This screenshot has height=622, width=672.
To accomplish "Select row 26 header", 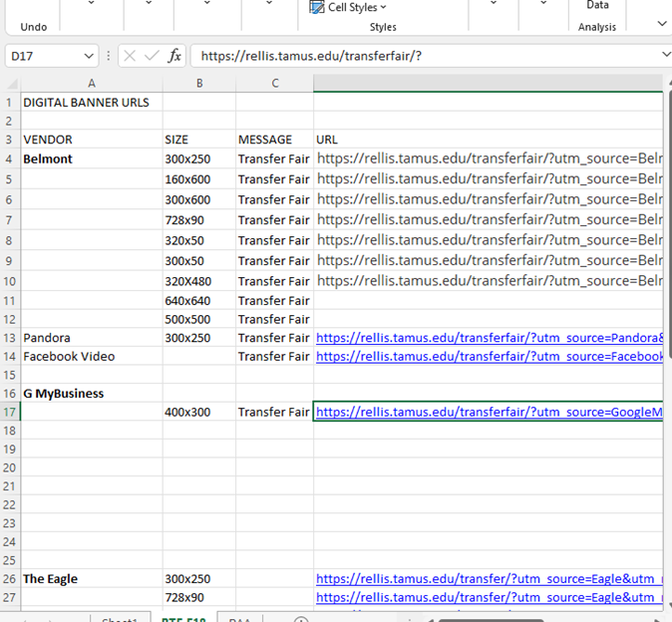I will tap(10, 579).
